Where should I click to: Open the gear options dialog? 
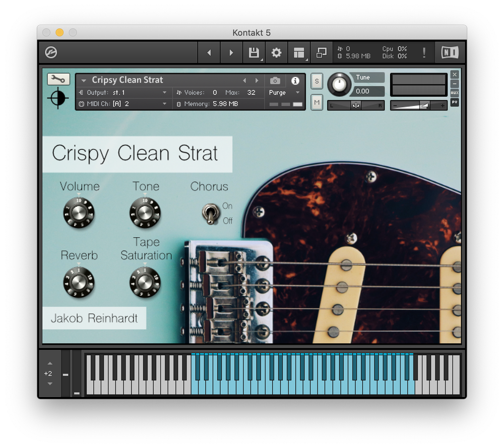click(x=276, y=52)
